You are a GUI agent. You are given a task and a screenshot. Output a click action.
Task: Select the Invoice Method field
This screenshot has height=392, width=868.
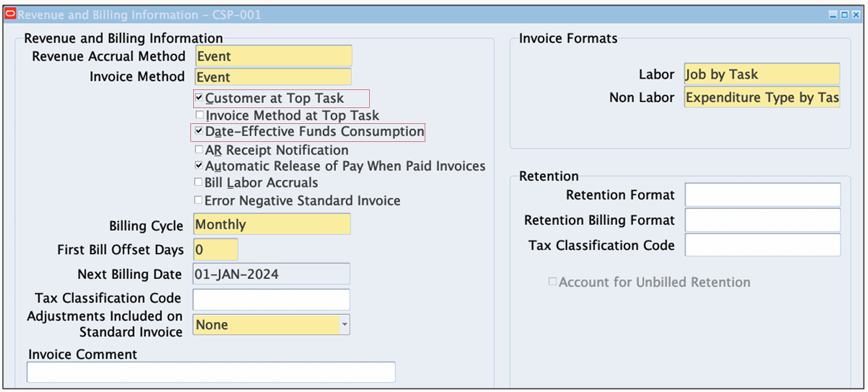click(273, 77)
